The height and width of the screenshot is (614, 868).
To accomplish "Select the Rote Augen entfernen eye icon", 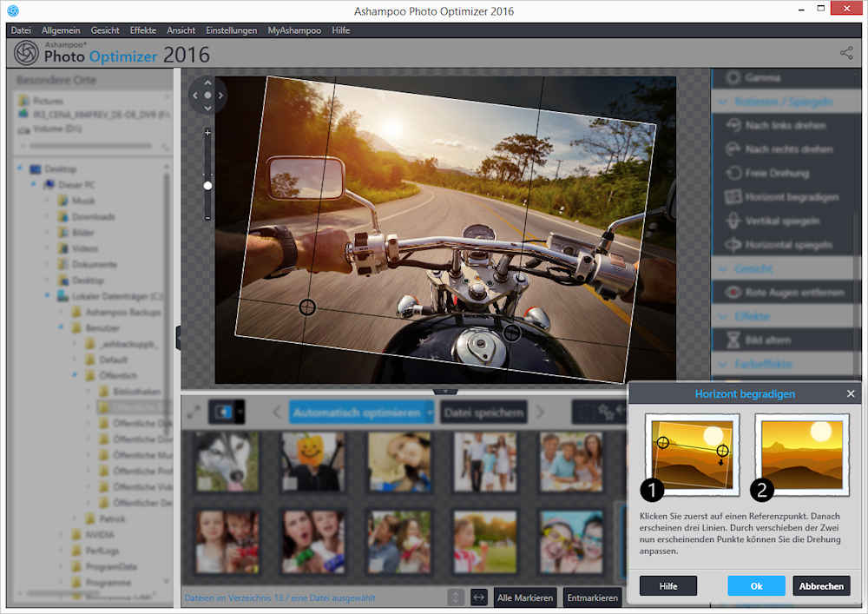I will tap(733, 293).
